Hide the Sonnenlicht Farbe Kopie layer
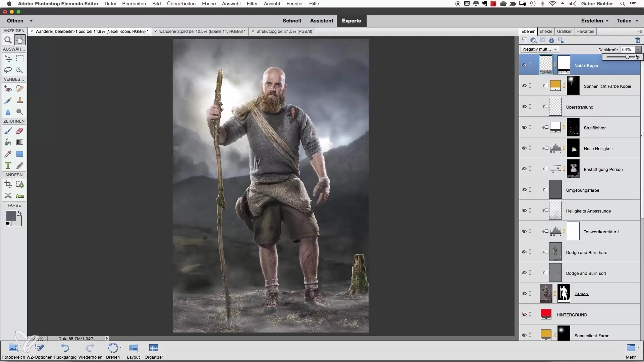 tap(524, 86)
